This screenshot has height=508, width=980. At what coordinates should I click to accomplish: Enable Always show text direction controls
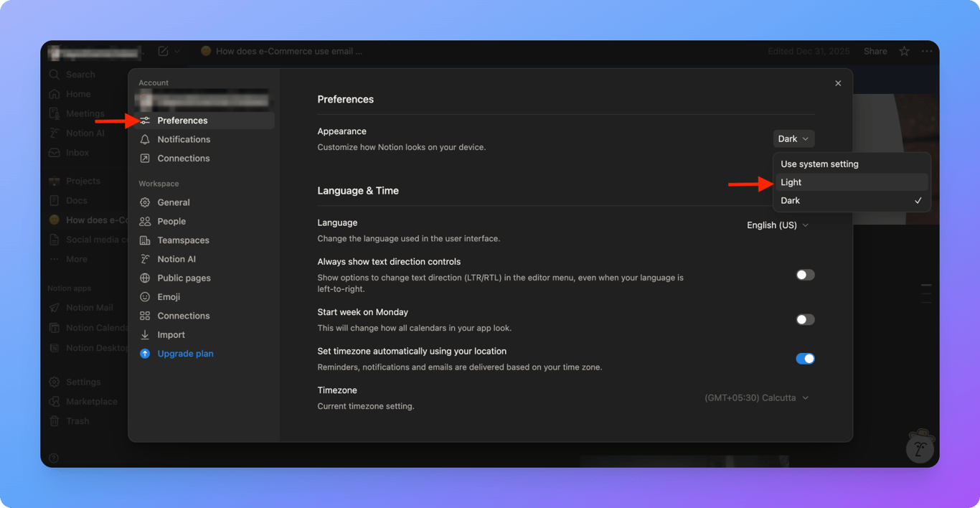[805, 274]
